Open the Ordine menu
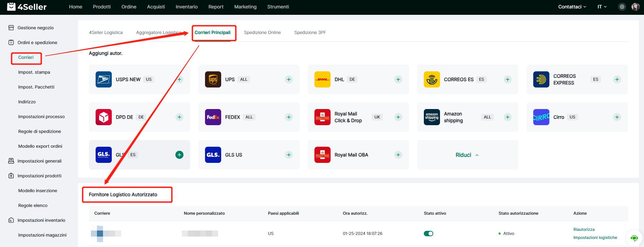The image size is (644, 247). [129, 7]
